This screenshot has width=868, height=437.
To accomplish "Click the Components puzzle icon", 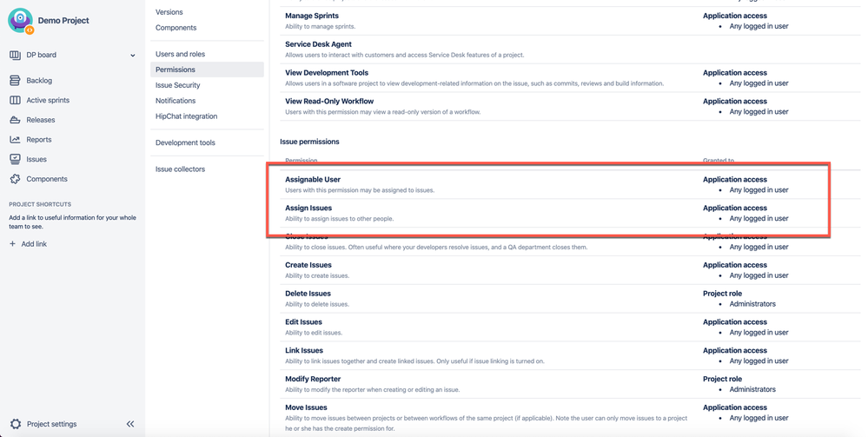I will pyautogui.click(x=15, y=179).
